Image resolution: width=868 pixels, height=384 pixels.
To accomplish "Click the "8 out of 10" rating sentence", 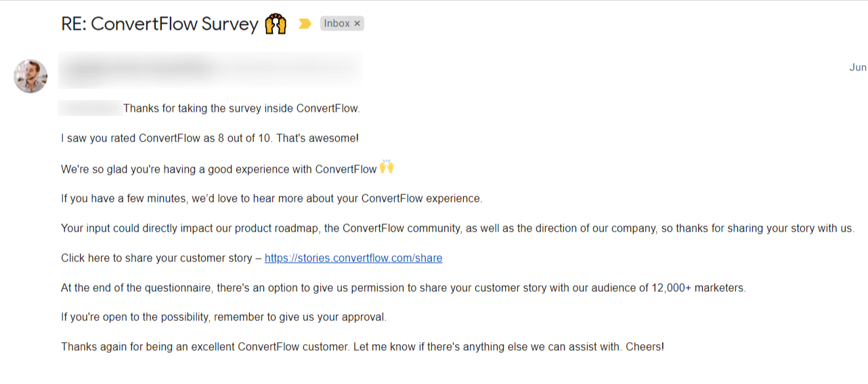I will (x=209, y=138).
